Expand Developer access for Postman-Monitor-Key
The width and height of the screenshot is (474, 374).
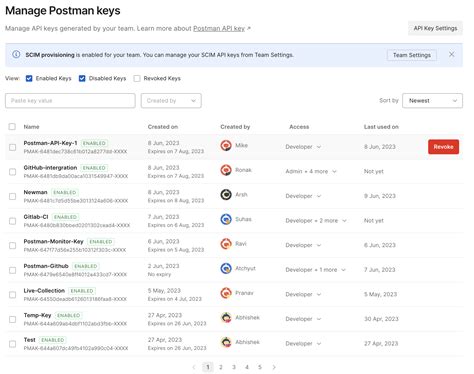[x=303, y=245]
